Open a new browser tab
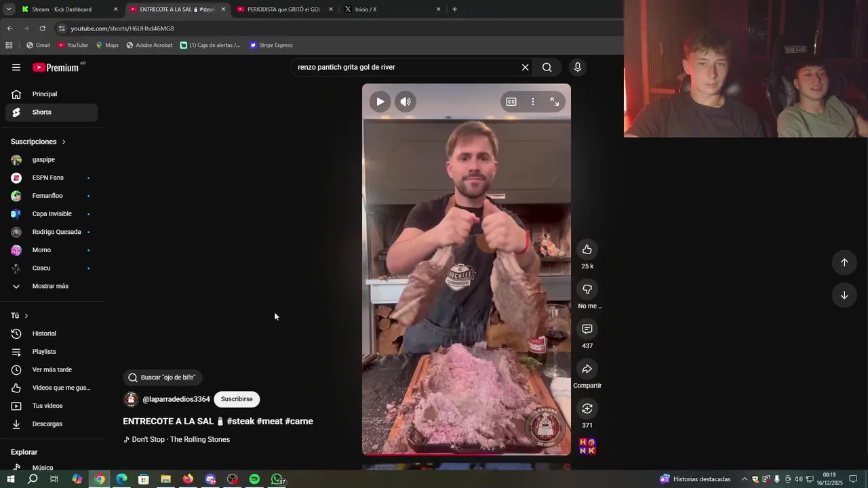 point(454,9)
